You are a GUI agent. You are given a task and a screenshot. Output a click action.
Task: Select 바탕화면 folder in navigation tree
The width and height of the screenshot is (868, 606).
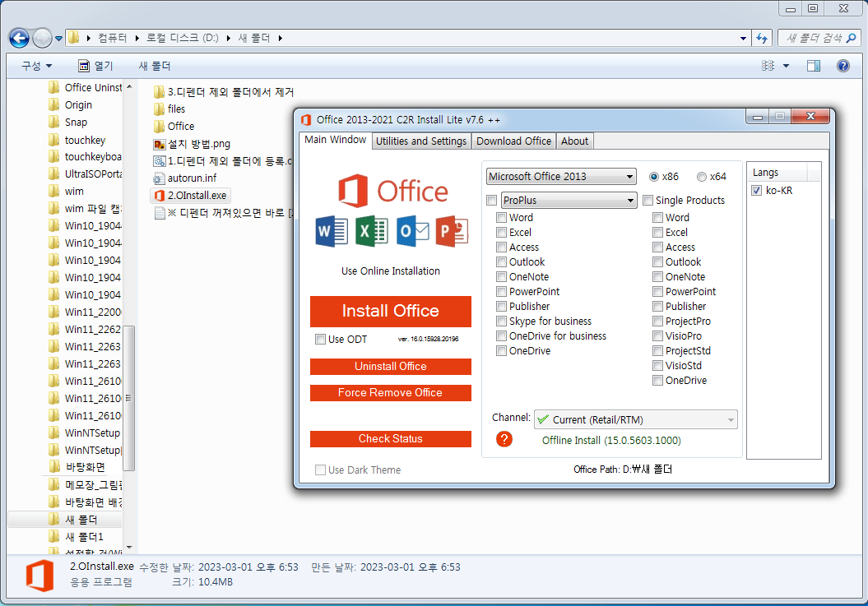(x=77, y=467)
